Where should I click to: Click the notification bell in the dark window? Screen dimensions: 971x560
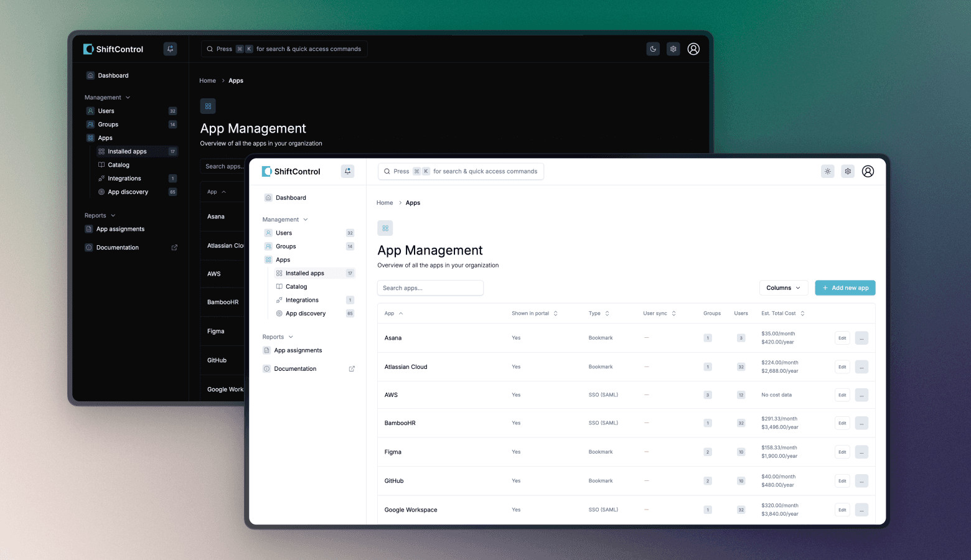click(x=170, y=49)
